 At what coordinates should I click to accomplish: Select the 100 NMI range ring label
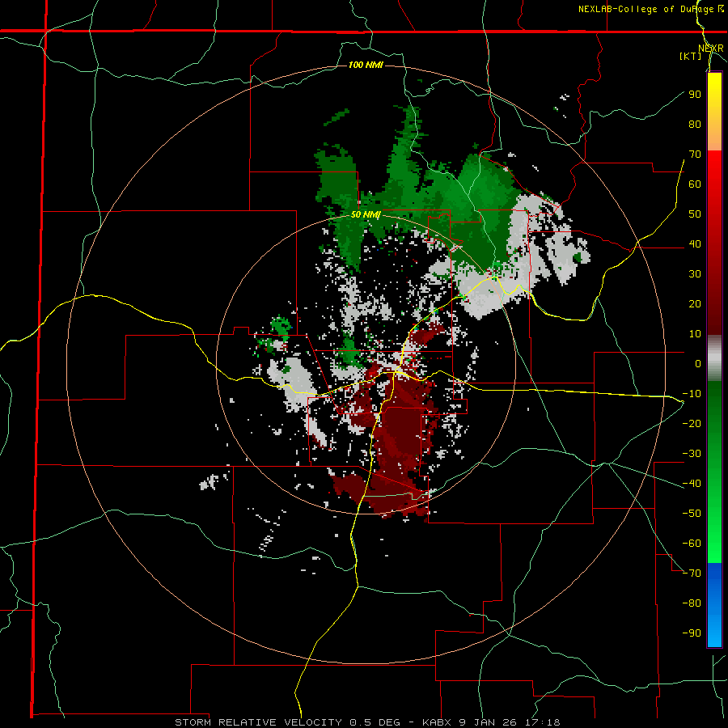(x=366, y=65)
